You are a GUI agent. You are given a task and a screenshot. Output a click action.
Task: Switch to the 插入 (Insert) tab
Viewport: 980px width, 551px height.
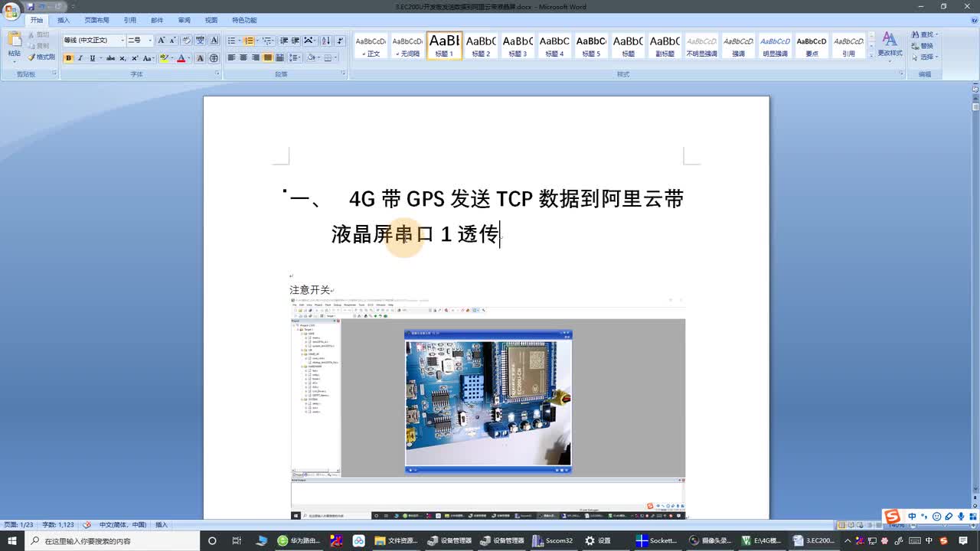[x=64, y=21]
